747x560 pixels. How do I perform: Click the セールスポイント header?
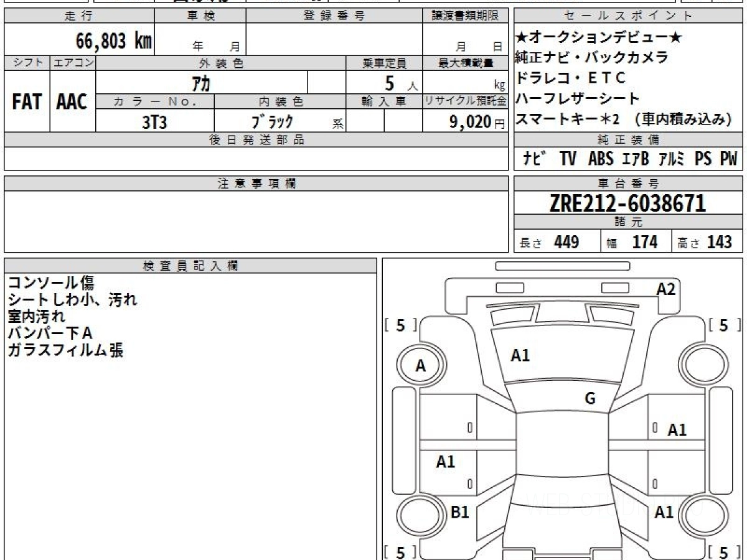point(628,16)
